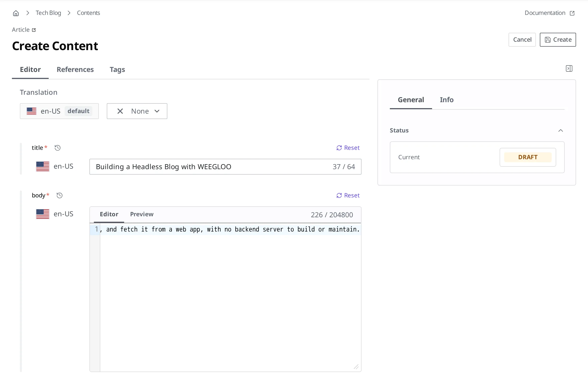The width and height of the screenshot is (588, 377).
Task: Click line number 1 in gutter
Action: (96, 229)
